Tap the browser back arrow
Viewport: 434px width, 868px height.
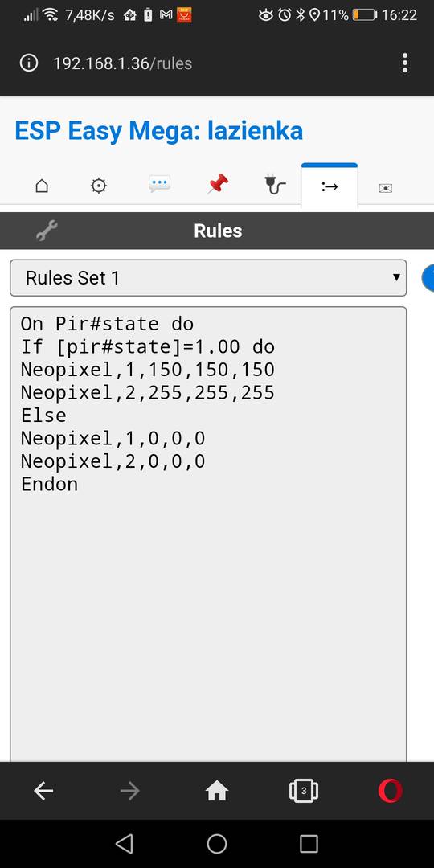click(x=43, y=791)
